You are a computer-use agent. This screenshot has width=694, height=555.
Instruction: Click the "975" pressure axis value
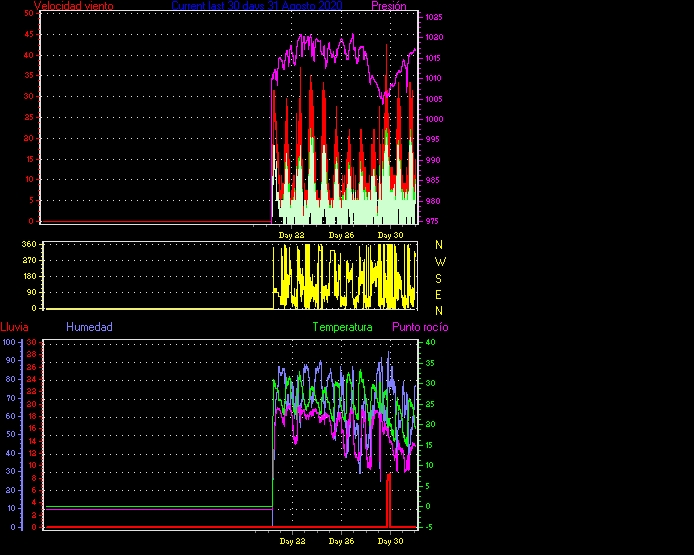tap(433, 221)
